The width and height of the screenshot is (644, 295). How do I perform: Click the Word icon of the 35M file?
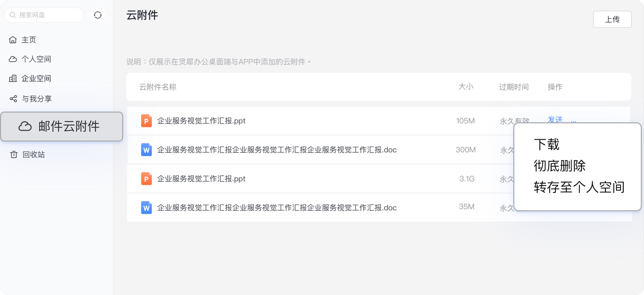coord(146,208)
